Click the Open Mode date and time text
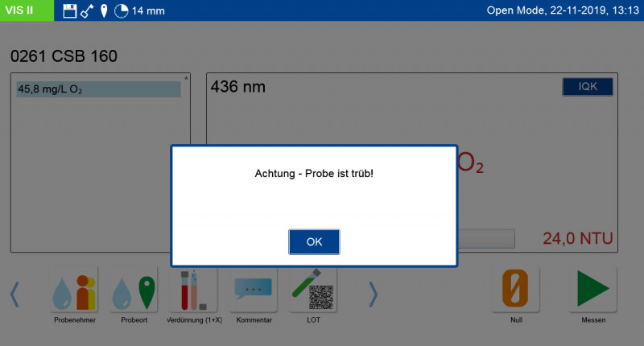 pyautogui.click(x=563, y=10)
